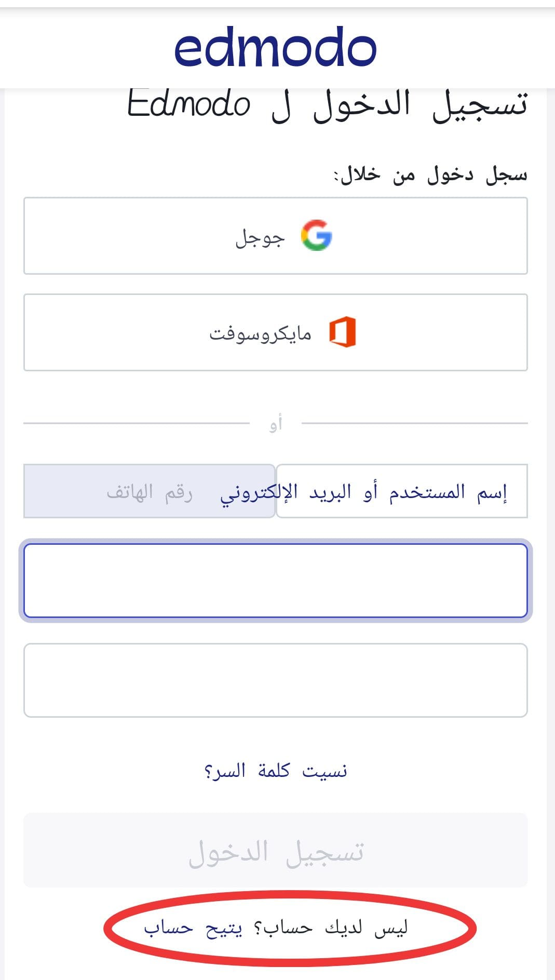Focus the highlighted username input field

click(276, 581)
